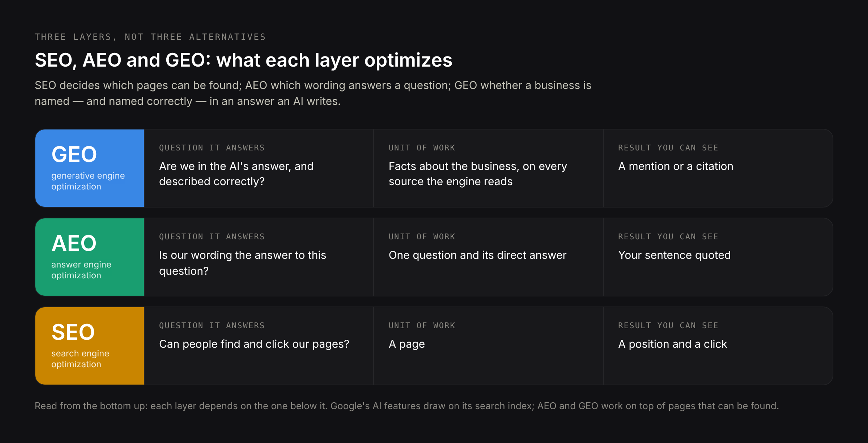Click the AEO row 'UNIT OF WORK' label
Viewport: 868px width, 443px height.
tap(422, 237)
